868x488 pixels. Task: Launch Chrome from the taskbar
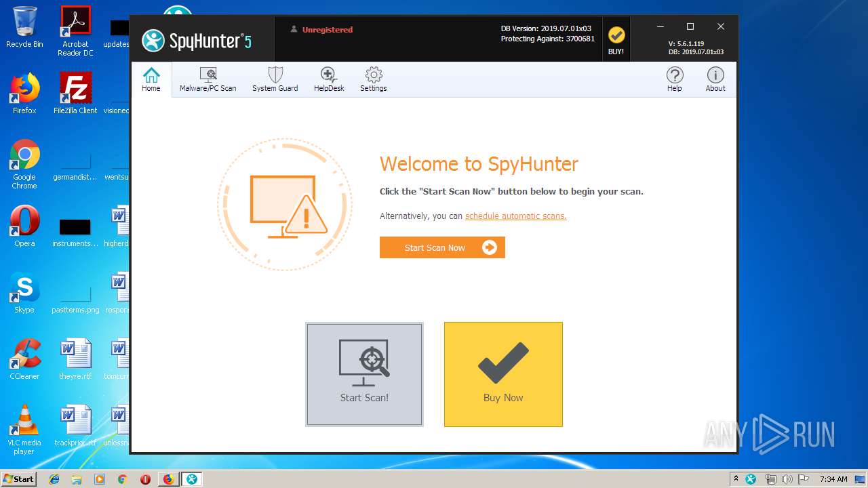122,479
